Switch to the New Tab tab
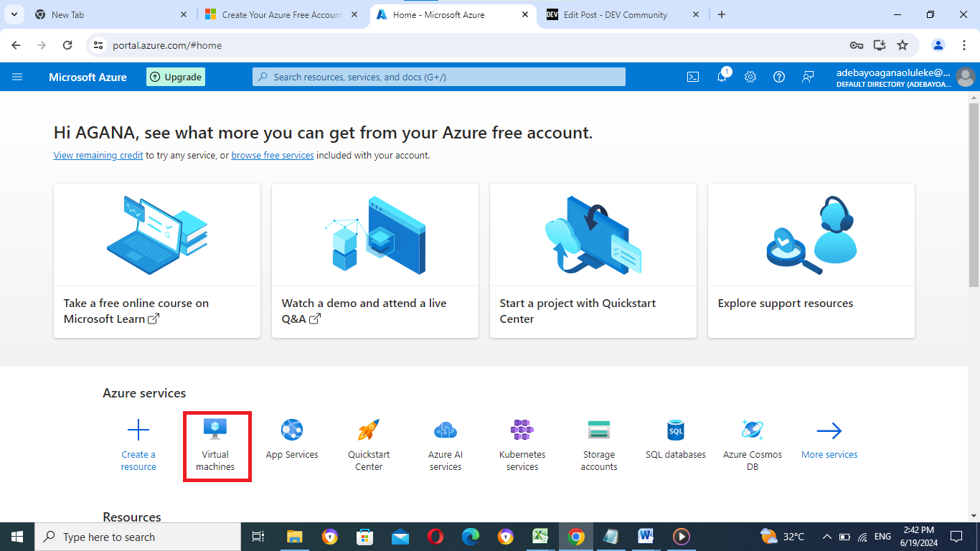Viewport: 980px width, 551px height. [x=110, y=14]
